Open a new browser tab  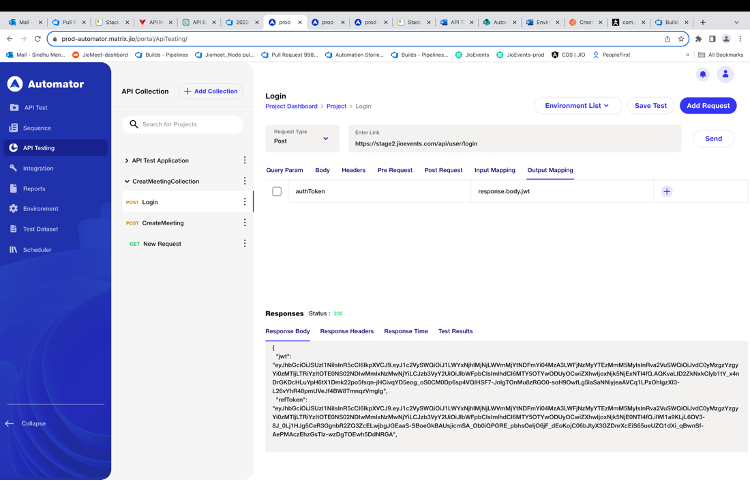click(x=703, y=22)
